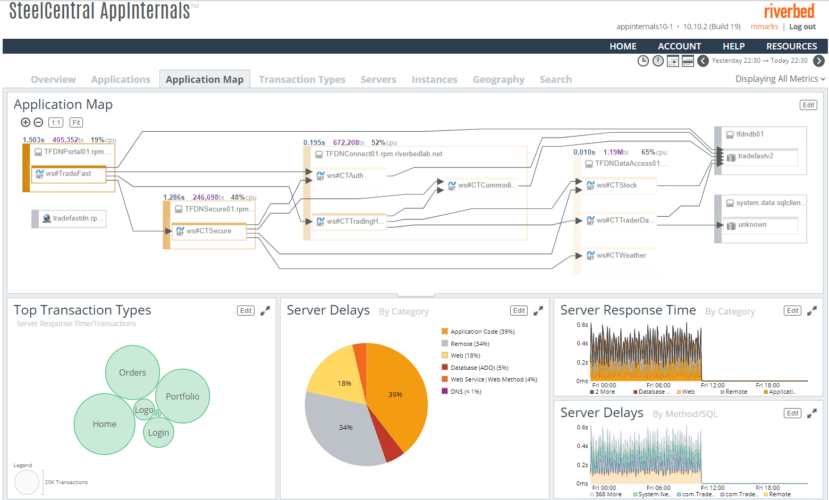
Task: Zoom in on the application map
Action: [x=25, y=123]
